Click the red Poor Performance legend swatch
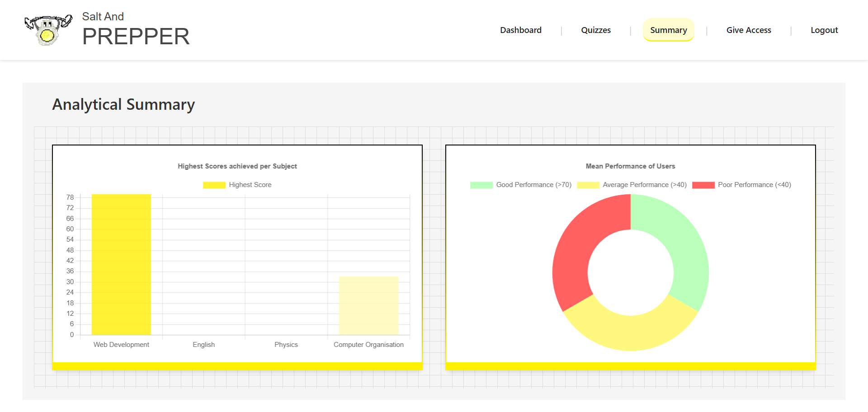Viewport: 868px width, 412px height. coord(703,185)
